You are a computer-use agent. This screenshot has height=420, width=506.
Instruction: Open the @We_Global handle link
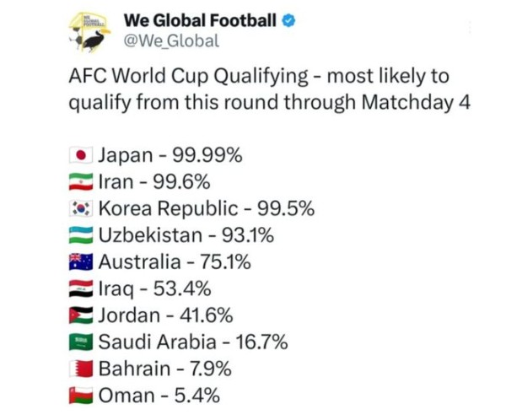click(171, 40)
